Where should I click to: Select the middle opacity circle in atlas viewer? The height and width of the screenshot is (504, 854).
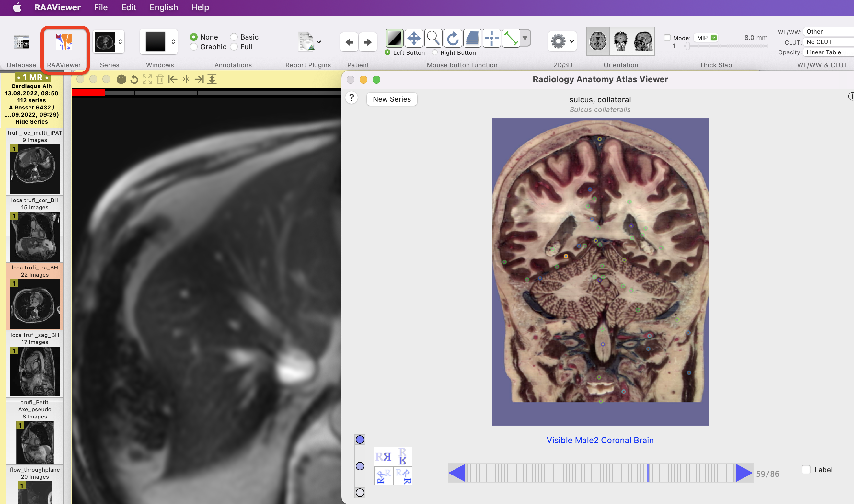[x=360, y=466]
